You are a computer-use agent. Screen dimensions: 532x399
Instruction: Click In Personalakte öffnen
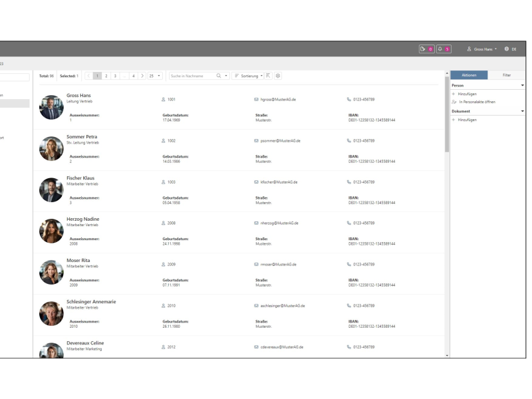click(x=477, y=102)
